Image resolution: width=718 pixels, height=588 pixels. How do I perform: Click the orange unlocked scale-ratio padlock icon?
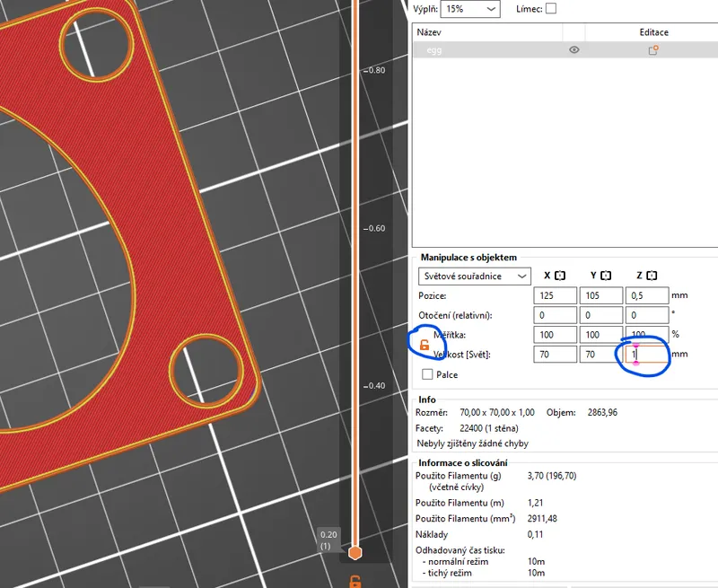pos(425,345)
